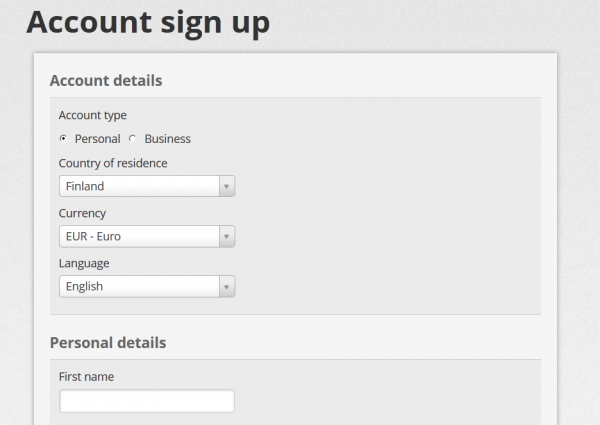The width and height of the screenshot is (600, 425).
Task: Click the arrow icon on the Finland selector
Action: point(227,186)
